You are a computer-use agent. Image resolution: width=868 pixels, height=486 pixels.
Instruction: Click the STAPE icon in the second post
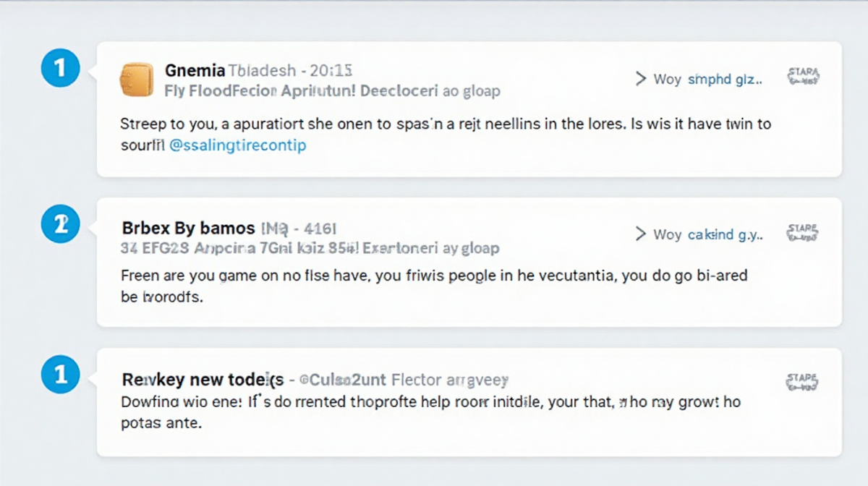802,233
